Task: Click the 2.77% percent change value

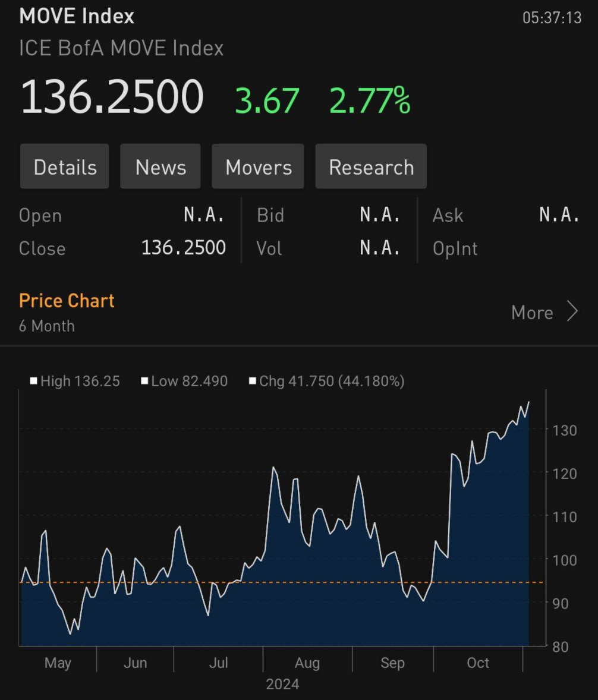Action: 370,100
